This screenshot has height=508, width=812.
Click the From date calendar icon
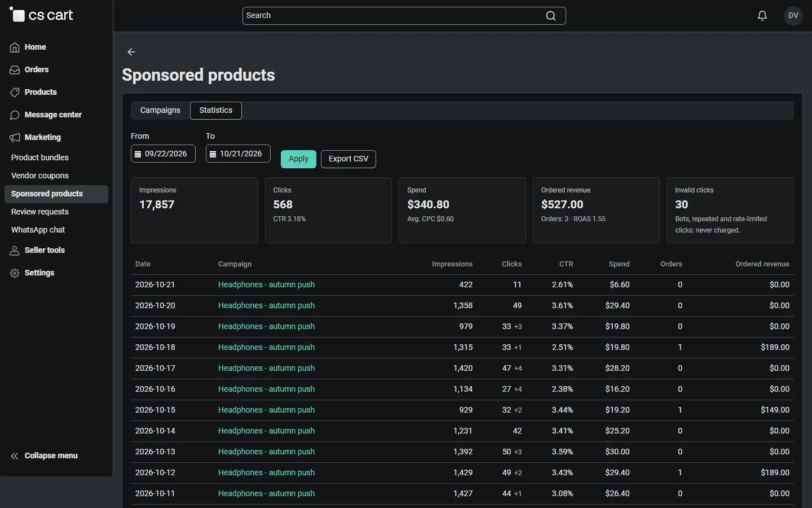[x=138, y=154]
